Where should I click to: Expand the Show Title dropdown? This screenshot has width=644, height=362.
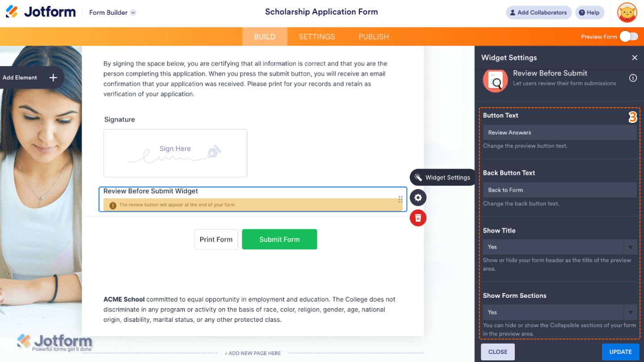point(630,247)
